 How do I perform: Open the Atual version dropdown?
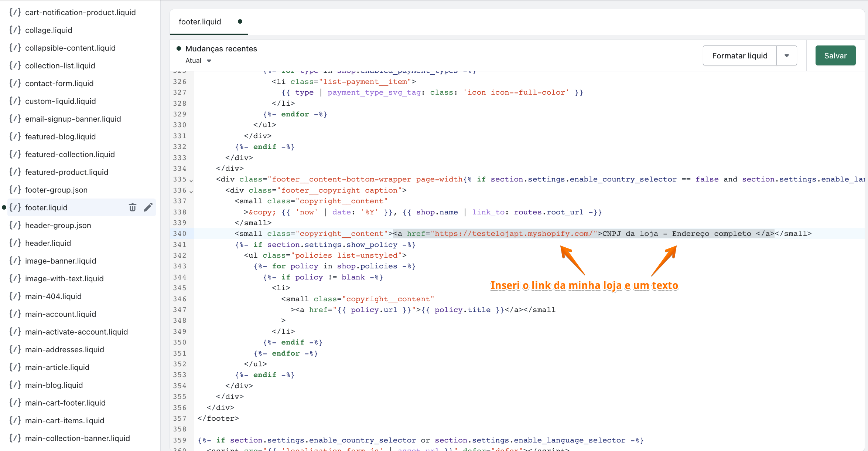point(198,61)
